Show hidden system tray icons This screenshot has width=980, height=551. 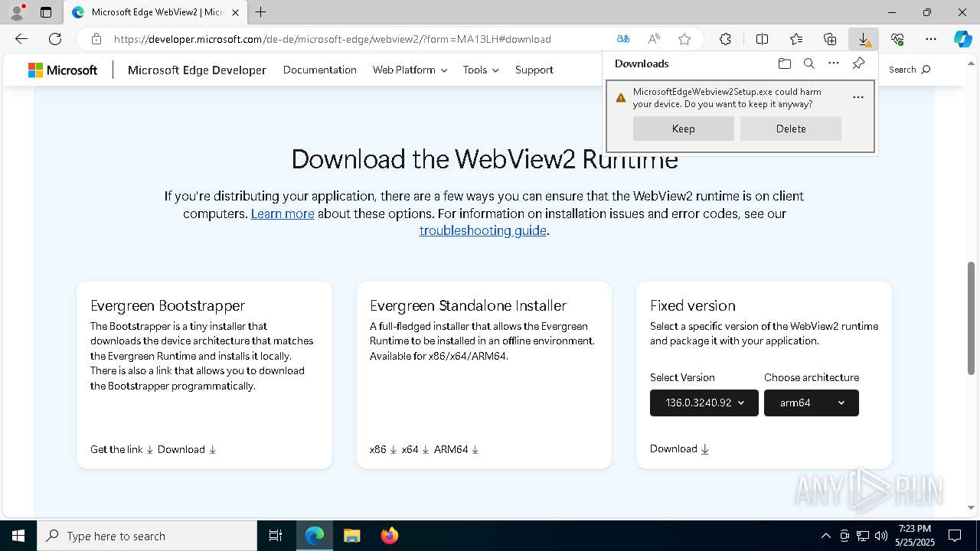pyautogui.click(x=825, y=536)
